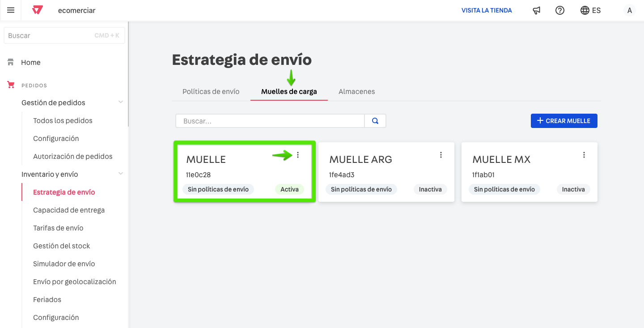Click Inactiva badge on MUELLE ARG
The width and height of the screenshot is (644, 328).
430,189
